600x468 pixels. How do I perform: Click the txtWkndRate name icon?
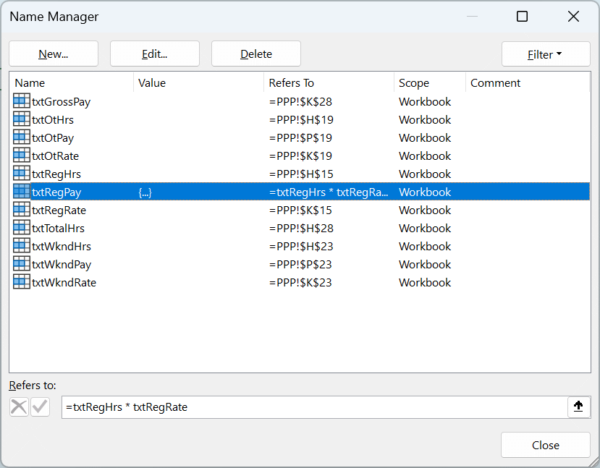coord(21,283)
